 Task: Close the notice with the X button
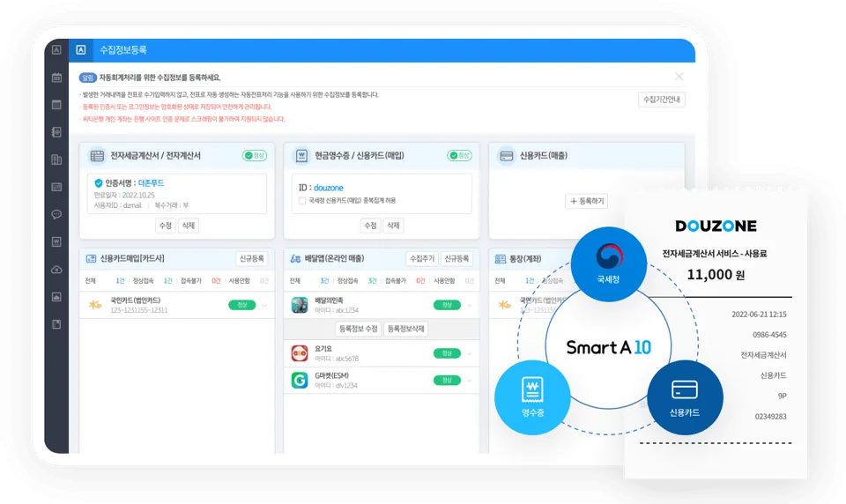[x=679, y=77]
